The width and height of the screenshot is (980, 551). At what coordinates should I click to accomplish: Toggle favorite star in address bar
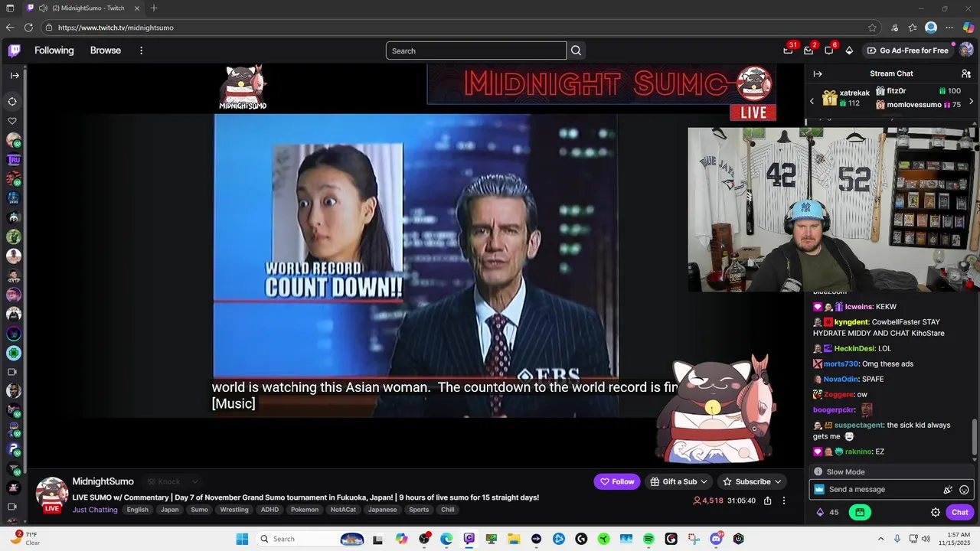[872, 28]
